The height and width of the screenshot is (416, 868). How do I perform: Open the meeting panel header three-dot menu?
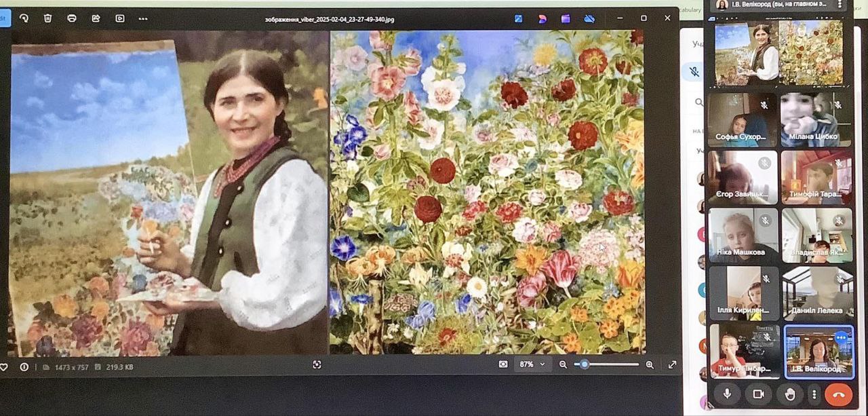[x=840, y=4]
